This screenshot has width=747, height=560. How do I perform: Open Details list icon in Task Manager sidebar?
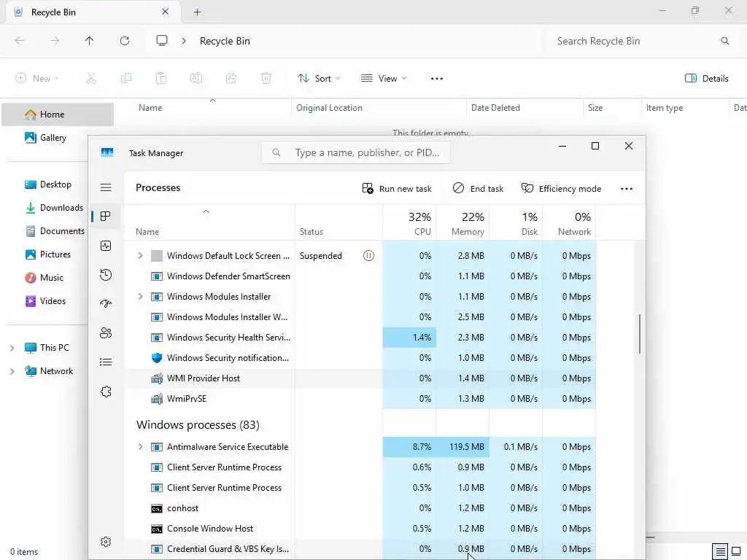(x=106, y=362)
